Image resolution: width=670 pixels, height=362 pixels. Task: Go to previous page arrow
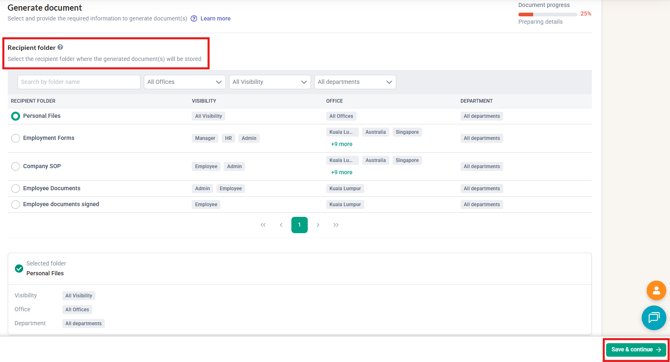click(281, 225)
